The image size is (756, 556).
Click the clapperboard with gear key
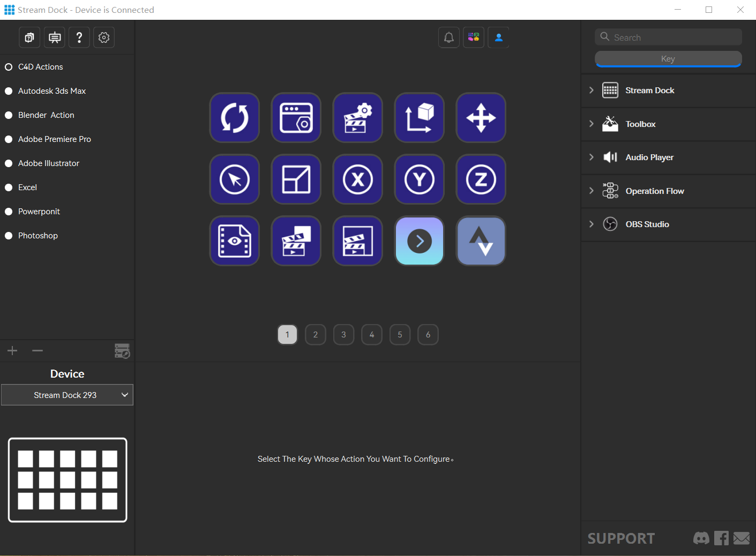click(358, 118)
